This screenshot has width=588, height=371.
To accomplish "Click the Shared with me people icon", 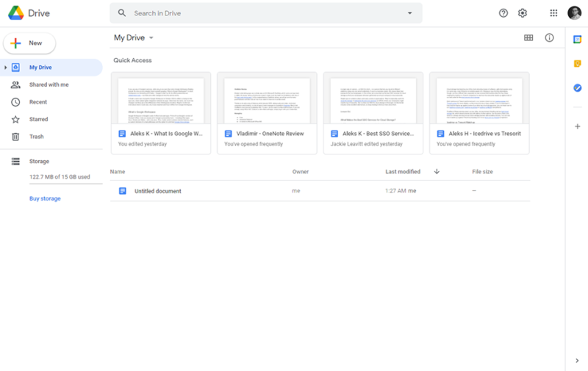I will pyautogui.click(x=15, y=84).
